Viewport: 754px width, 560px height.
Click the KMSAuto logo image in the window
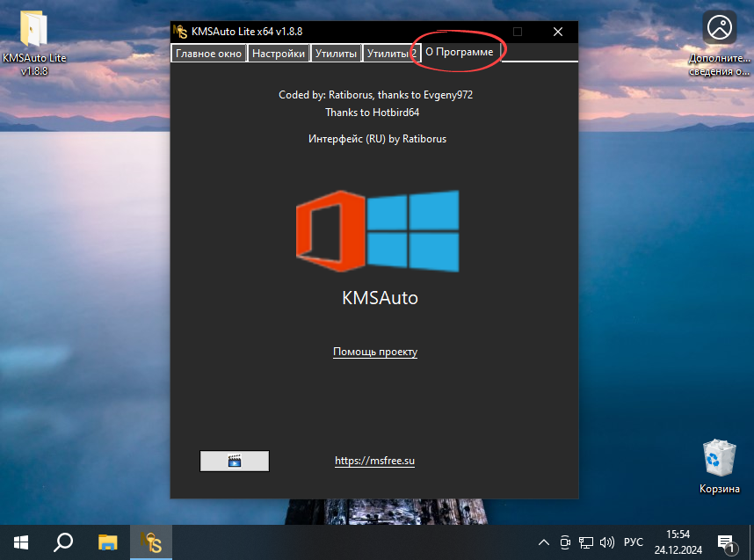click(x=377, y=230)
